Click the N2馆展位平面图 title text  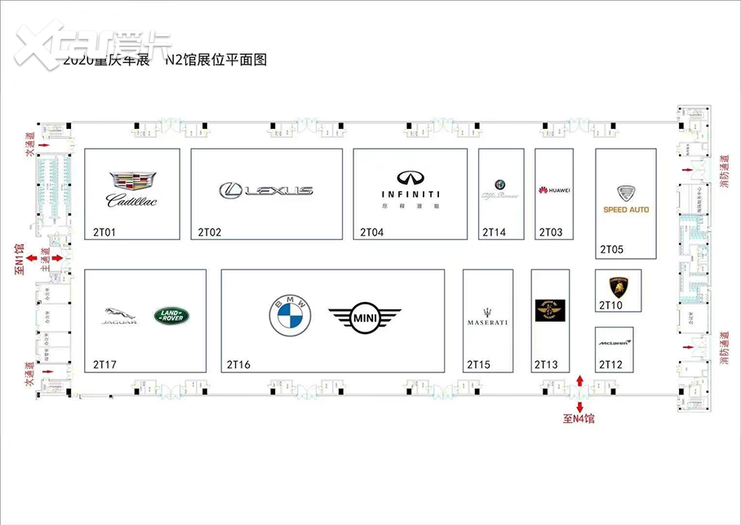[215, 60]
